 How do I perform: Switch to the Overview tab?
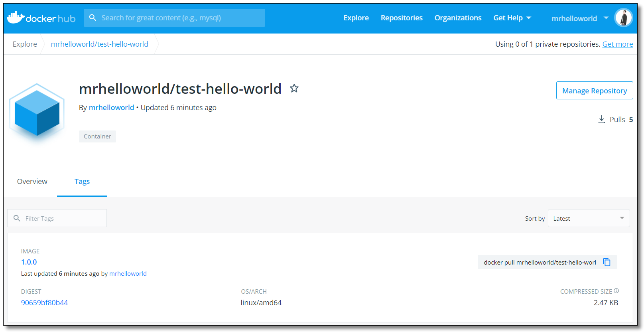pyautogui.click(x=32, y=182)
